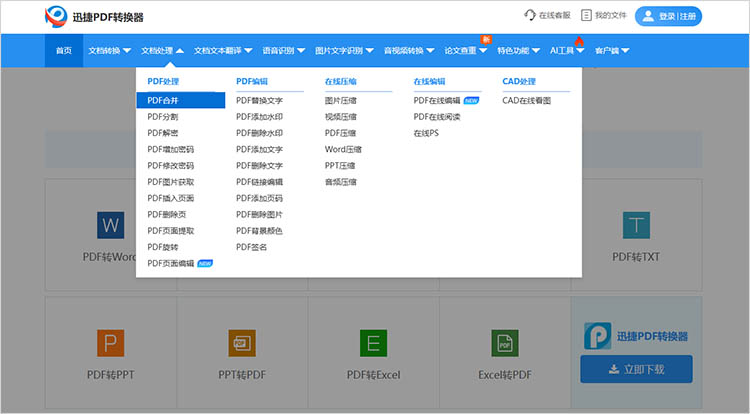
Task: Select PDF分割 in the menu
Action: pyautogui.click(x=163, y=117)
